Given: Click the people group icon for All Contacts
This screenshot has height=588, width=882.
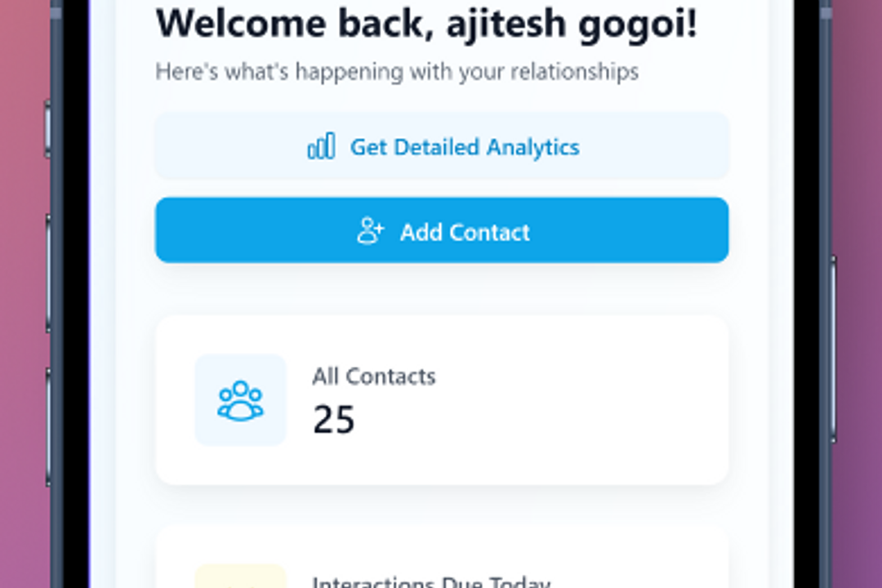Looking at the screenshot, I should pos(240,400).
